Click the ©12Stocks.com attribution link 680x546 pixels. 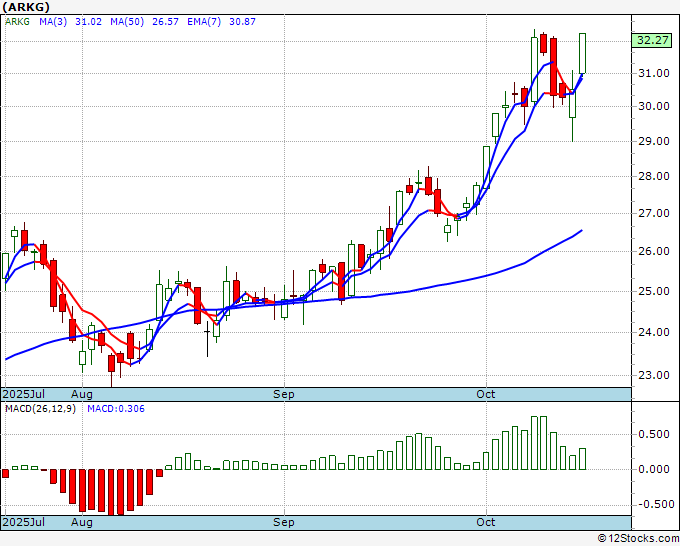(638, 539)
